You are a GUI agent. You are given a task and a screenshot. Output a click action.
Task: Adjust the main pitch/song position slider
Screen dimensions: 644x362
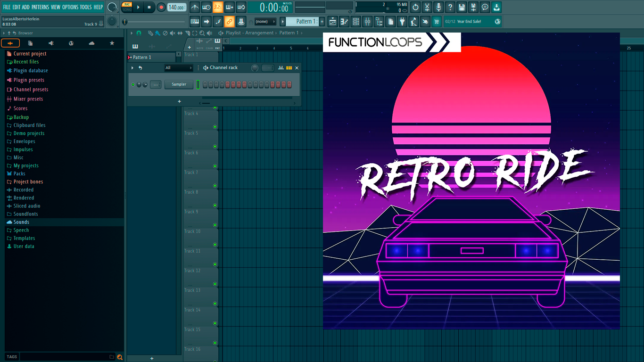pos(155,22)
